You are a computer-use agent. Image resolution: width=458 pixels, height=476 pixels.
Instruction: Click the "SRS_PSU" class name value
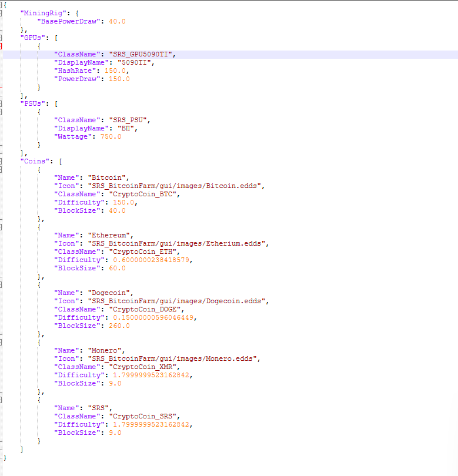pyautogui.click(x=128, y=120)
